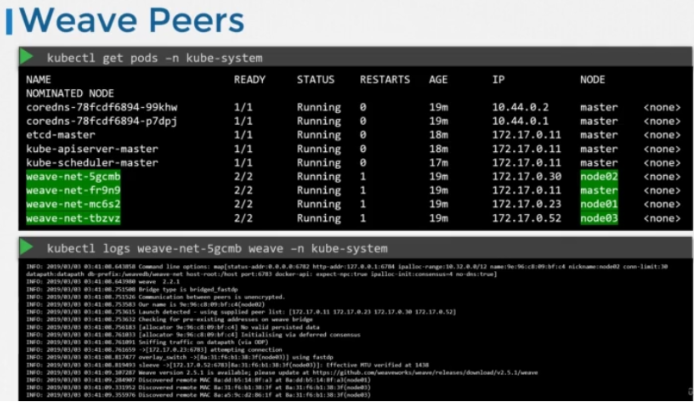The width and height of the screenshot is (694, 402).
Task: Click the 'Launch detected - using supplied peer list' line
Action: point(241,312)
